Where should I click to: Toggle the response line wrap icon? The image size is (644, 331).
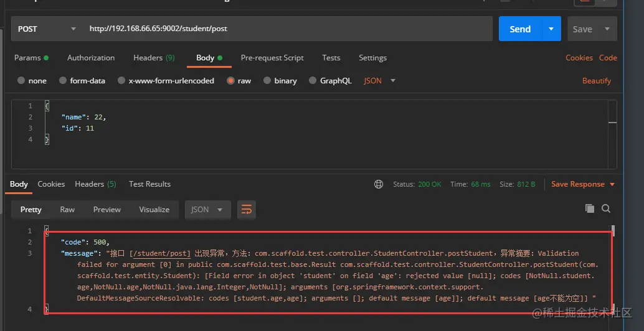click(x=247, y=210)
